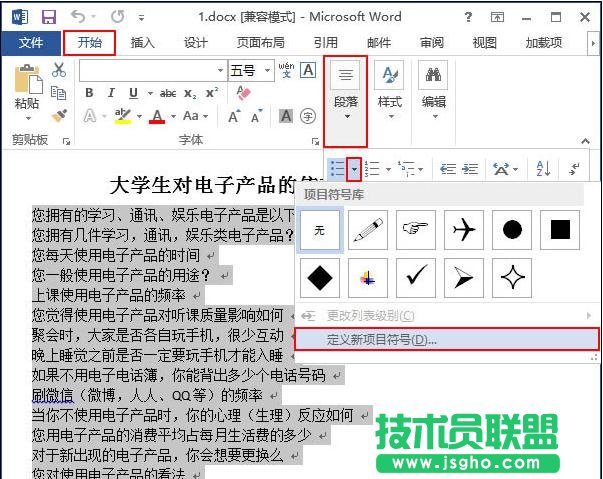Open the 字体 font dialog launcher
The width and height of the screenshot is (603, 479).
[x=315, y=142]
